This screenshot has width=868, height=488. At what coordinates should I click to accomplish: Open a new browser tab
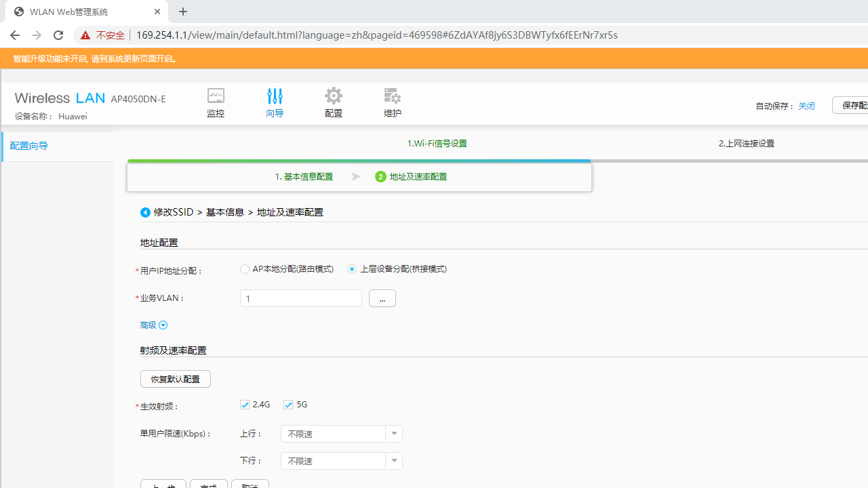pyautogui.click(x=183, y=12)
